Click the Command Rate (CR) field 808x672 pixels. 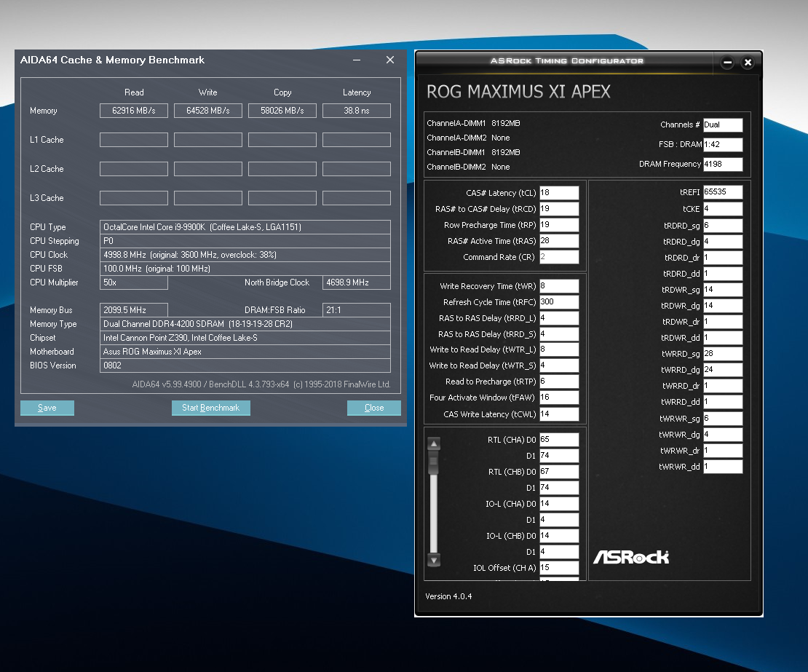click(x=559, y=256)
